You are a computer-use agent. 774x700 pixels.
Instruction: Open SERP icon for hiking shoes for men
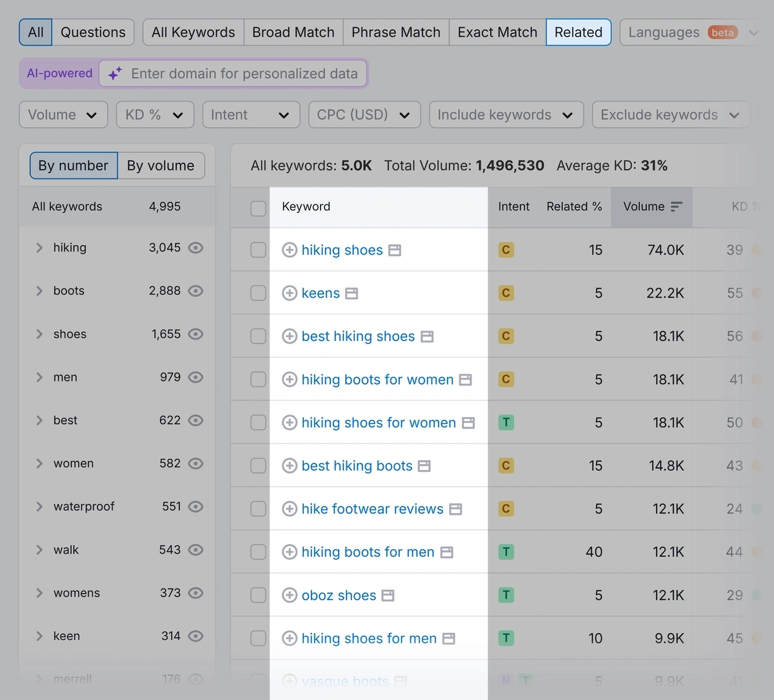point(449,639)
